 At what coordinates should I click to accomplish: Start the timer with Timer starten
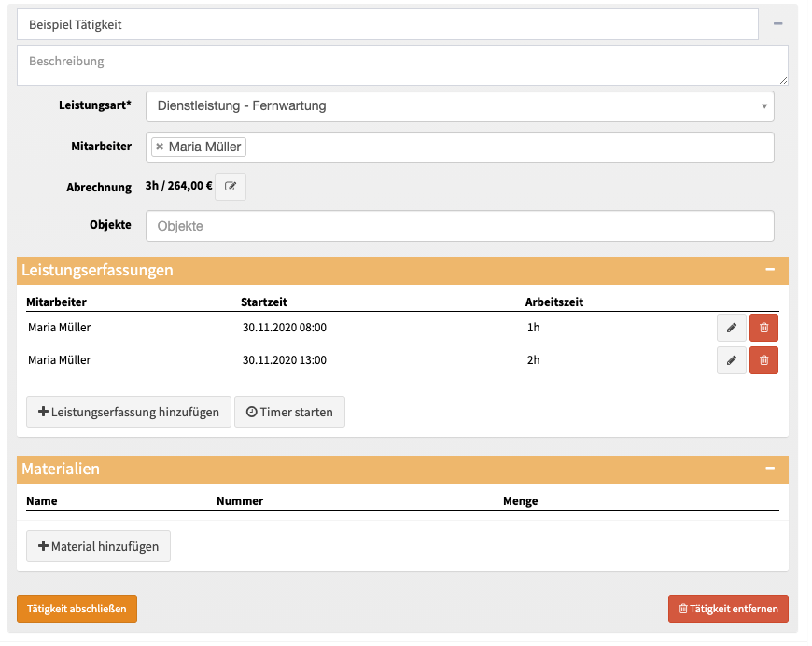pyautogui.click(x=289, y=412)
